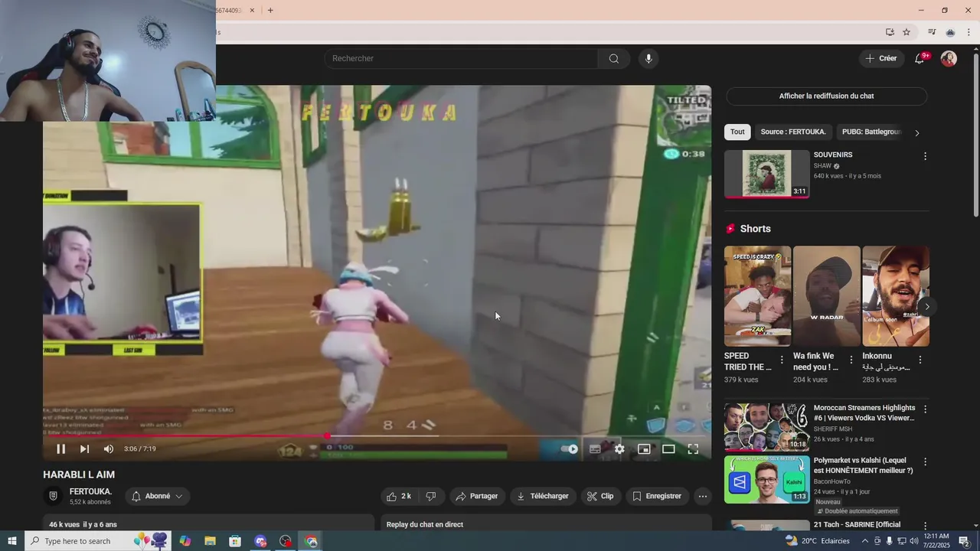Open Windows Start menu
The height and width of the screenshot is (551, 980).
point(12,541)
